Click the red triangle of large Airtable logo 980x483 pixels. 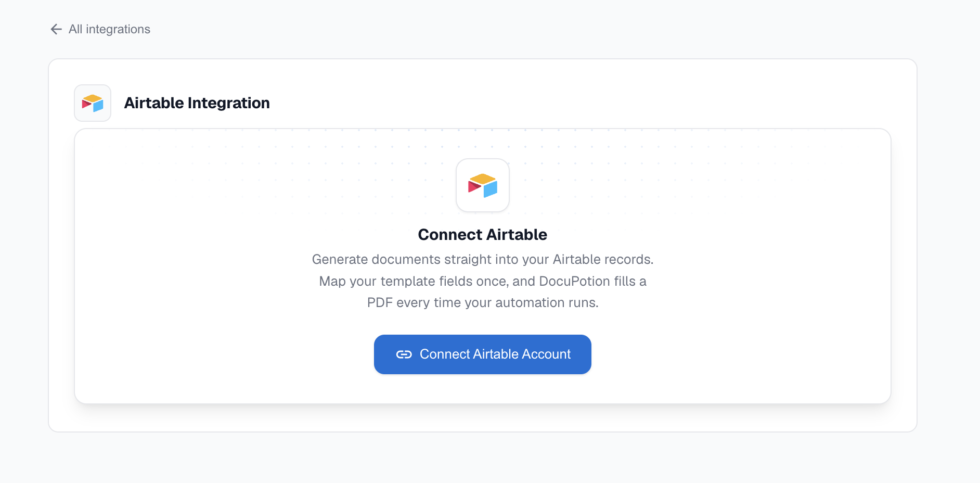pos(474,187)
